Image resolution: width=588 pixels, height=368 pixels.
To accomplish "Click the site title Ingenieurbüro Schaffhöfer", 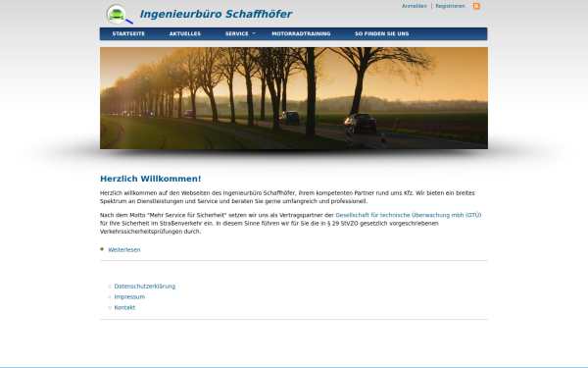I will click(x=216, y=14).
